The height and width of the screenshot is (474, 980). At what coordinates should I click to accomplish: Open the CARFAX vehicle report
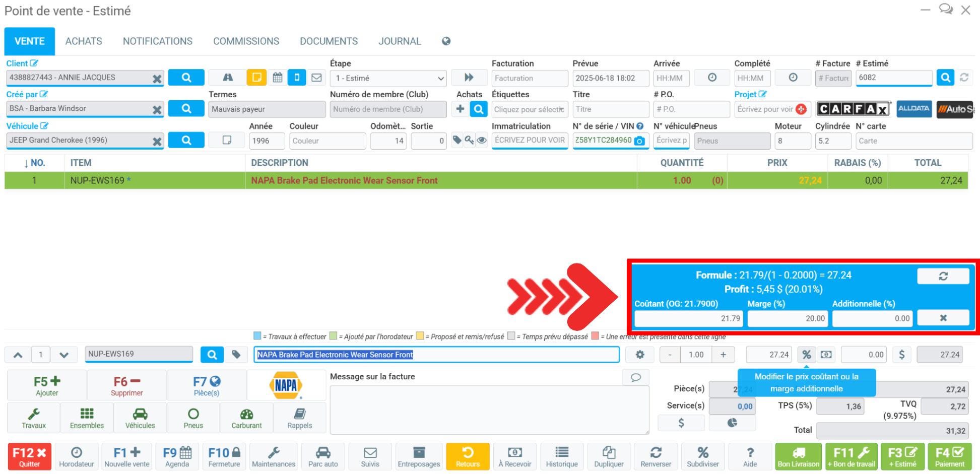(853, 109)
